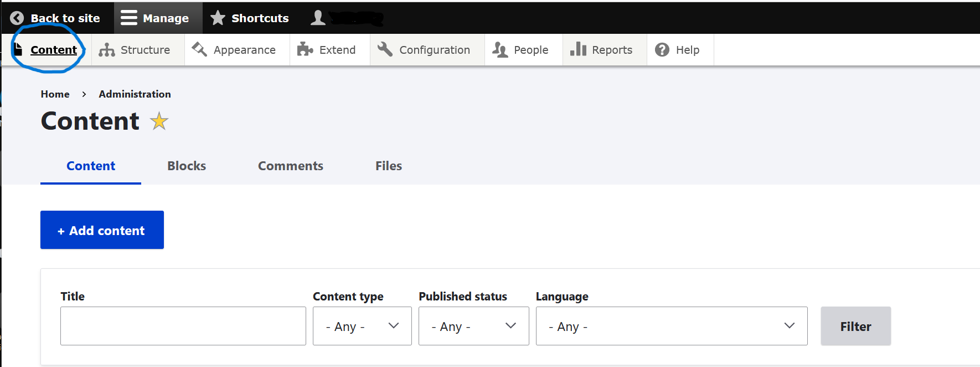
Task: Open the Published status dropdown
Action: (474, 326)
